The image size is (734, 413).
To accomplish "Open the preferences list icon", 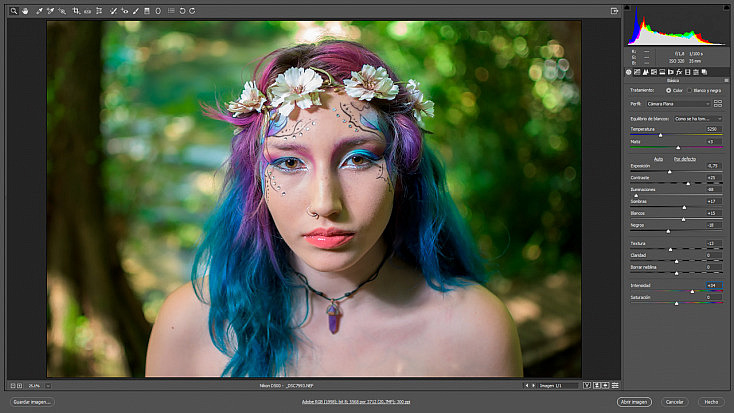I will [171, 11].
